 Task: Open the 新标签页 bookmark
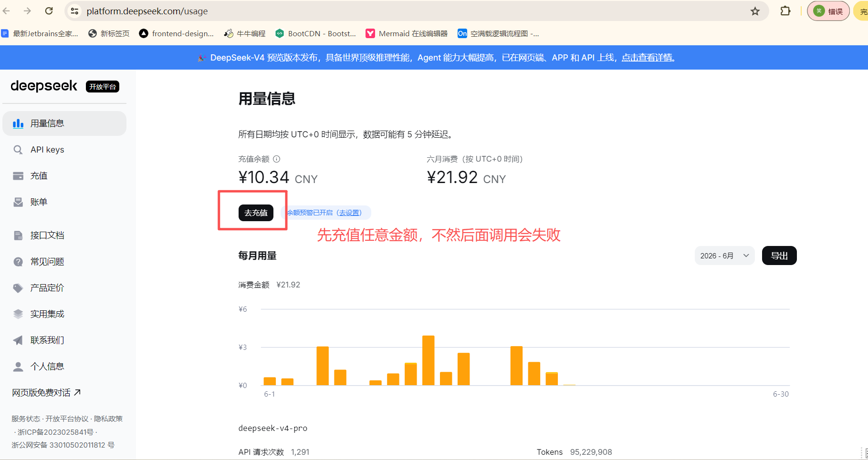point(109,33)
